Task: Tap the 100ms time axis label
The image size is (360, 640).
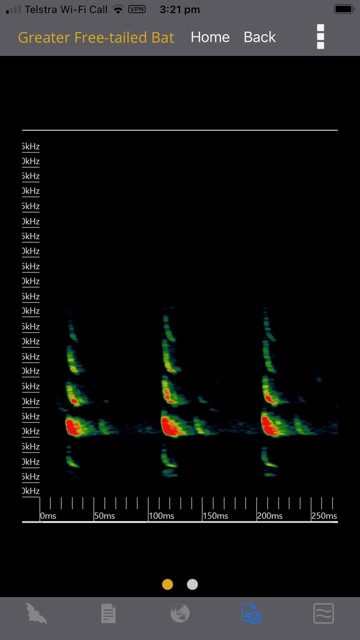Action: (161, 516)
